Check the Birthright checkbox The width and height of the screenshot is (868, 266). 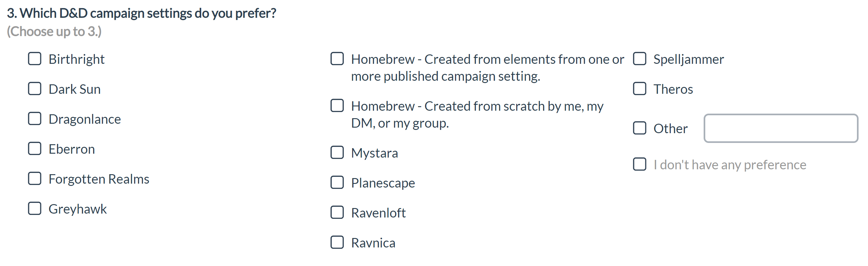(35, 59)
